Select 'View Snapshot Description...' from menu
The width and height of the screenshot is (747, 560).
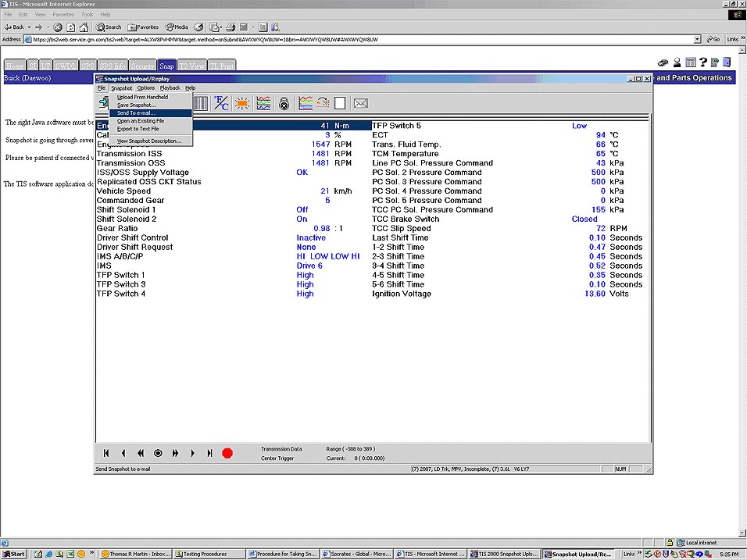[148, 141]
